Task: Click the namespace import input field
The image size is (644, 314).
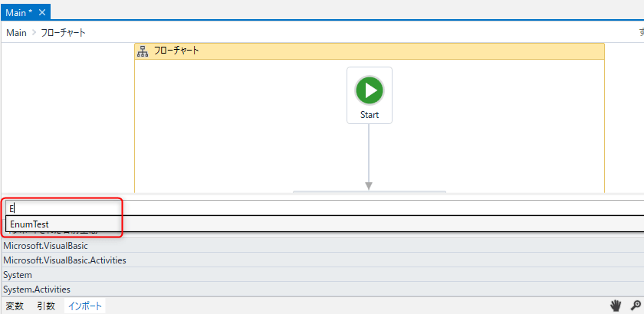Action: [x=307, y=208]
